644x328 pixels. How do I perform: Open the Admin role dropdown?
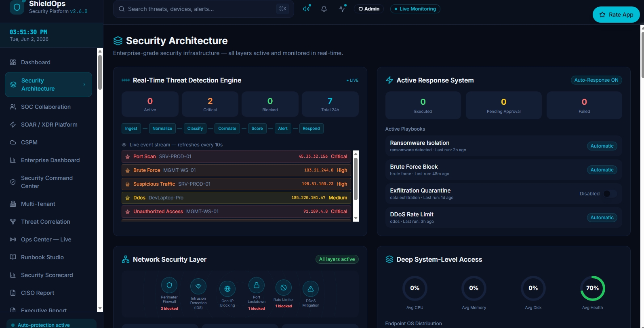pyautogui.click(x=369, y=9)
